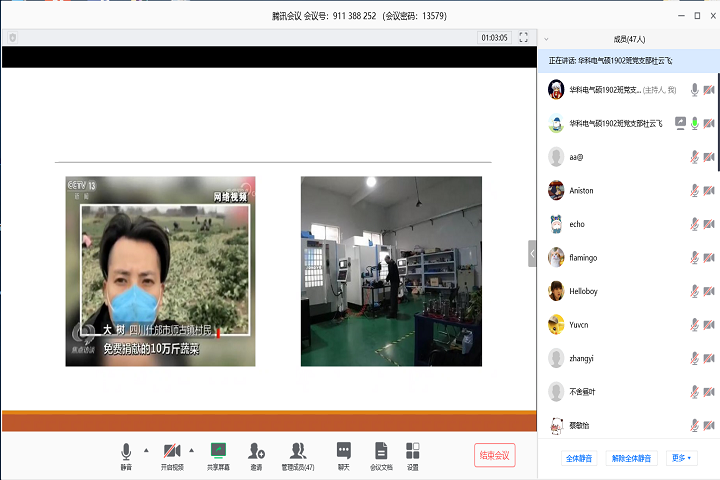Expand audio options arrow beside 静音
720x480 pixels.
pyautogui.click(x=147, y=449)
